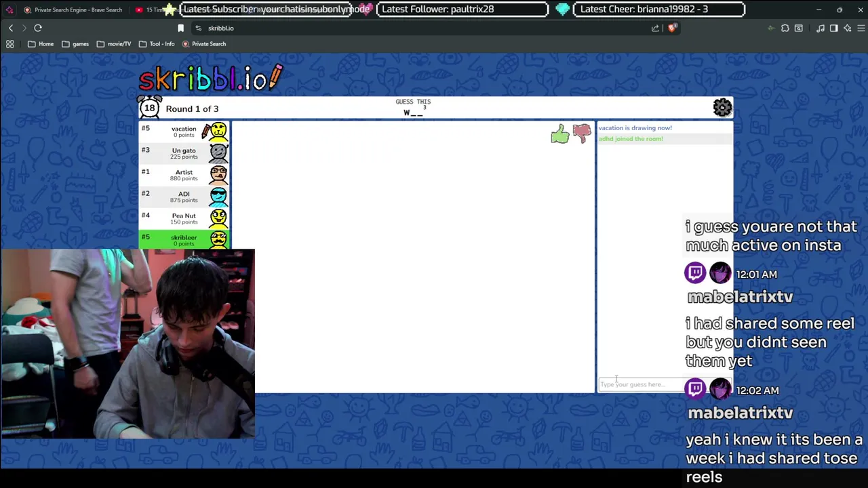Go back in browser history
Screen dimensions: 868x488
coord(10,28)
